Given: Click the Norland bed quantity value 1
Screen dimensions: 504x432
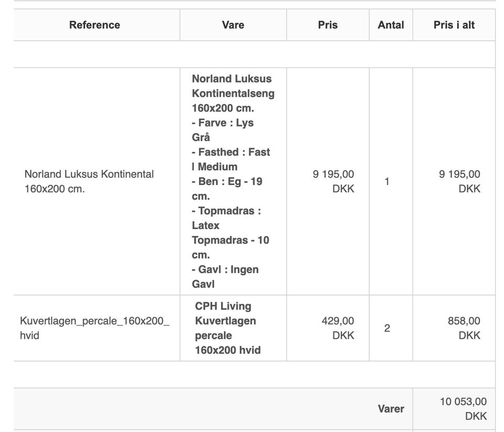Looking at the screenshot, I should [x=387, y=181].
